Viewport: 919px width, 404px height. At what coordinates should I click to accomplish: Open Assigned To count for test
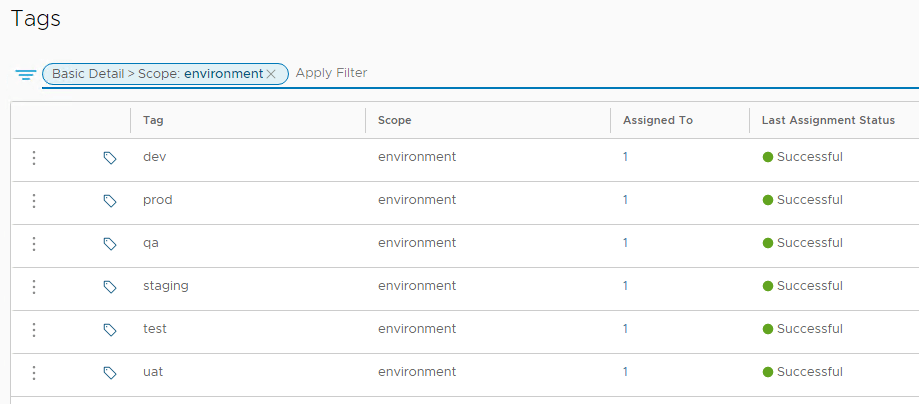(626, 329)
